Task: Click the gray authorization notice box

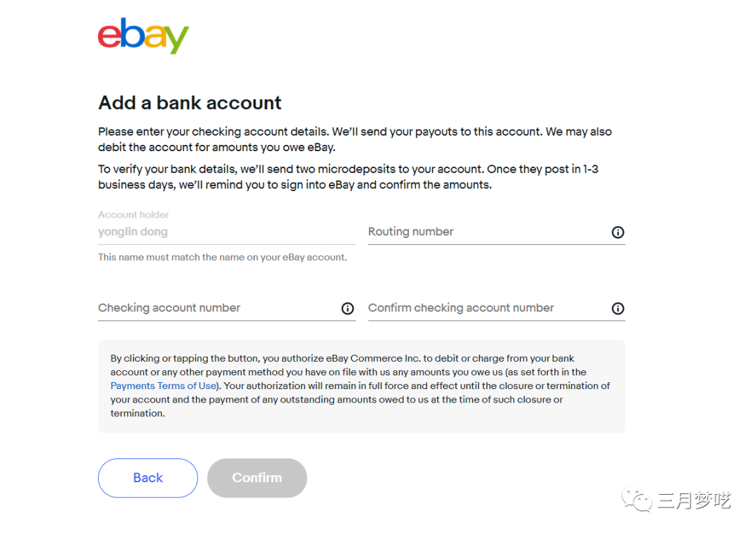Action: click(x=361, y=420)
